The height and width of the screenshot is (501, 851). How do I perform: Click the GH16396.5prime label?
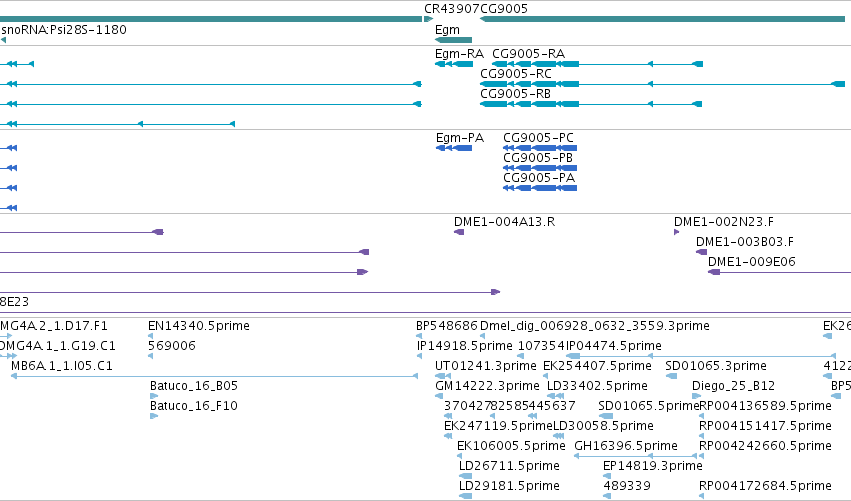tap(626, 447)
